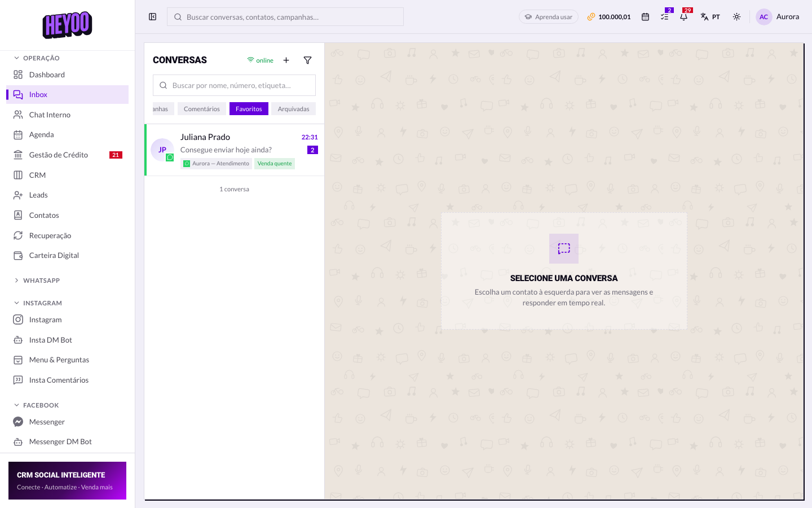The width and height of the screenshot is (812, 508).
Task: Open the Instagram sidebar item
Action: click(x=67, y=319)
